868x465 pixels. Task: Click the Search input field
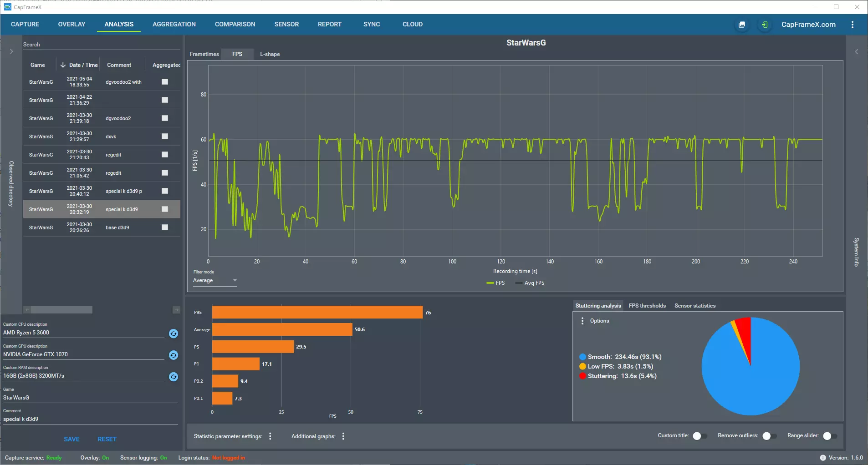(101, 45)
